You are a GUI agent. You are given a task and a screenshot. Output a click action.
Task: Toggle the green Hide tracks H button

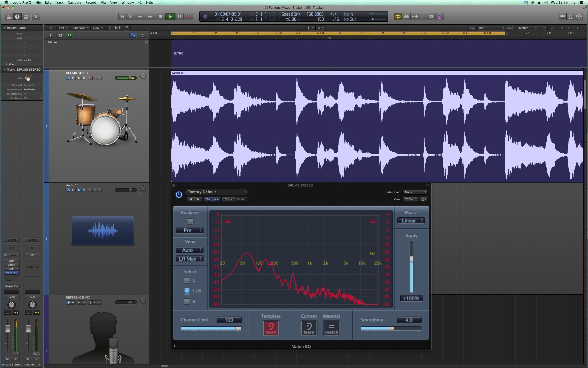tap(70, 35)
